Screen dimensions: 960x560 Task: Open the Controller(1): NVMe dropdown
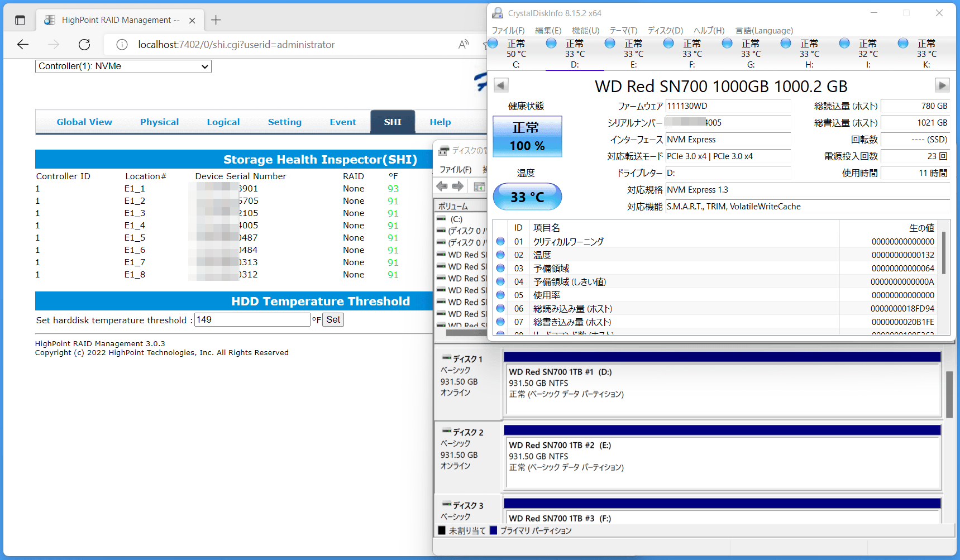point(123,66)
